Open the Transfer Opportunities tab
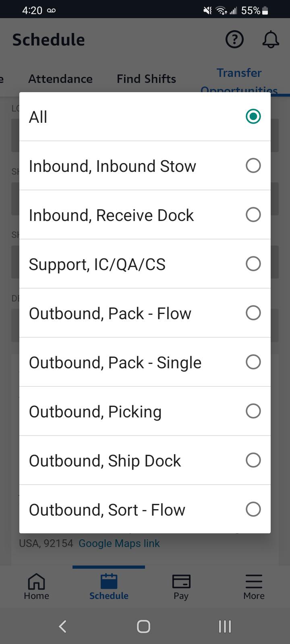Viewport: 290px width, 644px height. coord(239,80)
